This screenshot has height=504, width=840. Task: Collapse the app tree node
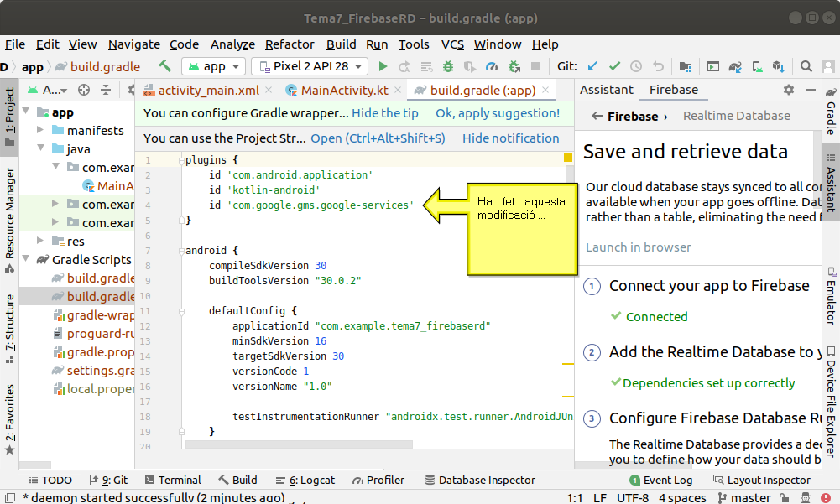(26, 112)
